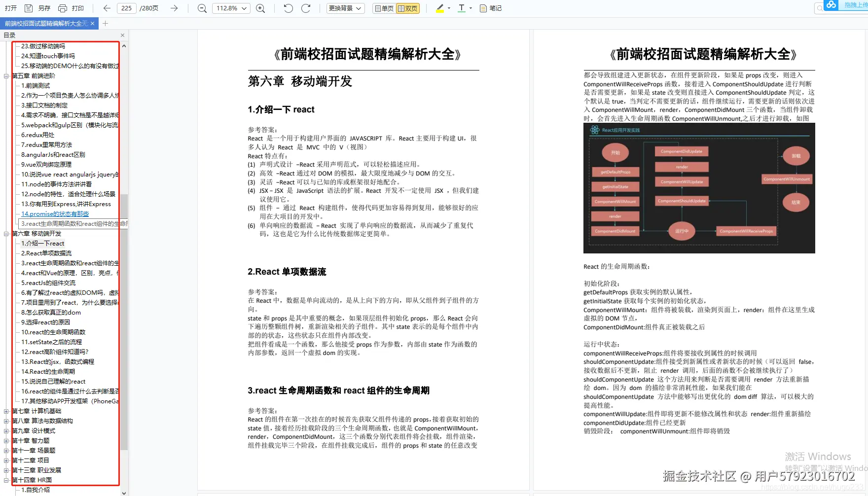Click the 打开 open button
Viewport: 868px width, 496px height.
11,8
